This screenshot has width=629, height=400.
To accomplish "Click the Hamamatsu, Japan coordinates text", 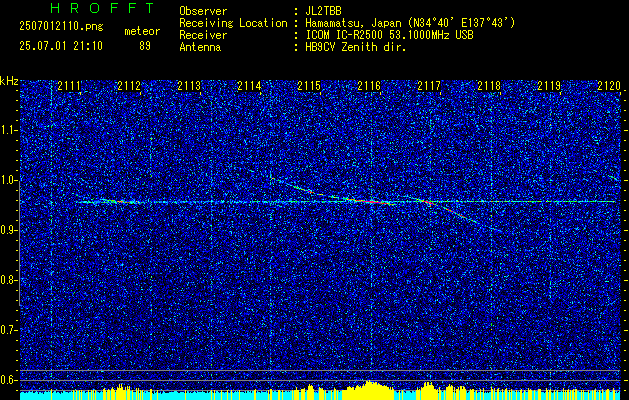I will (x=410, y=23).
